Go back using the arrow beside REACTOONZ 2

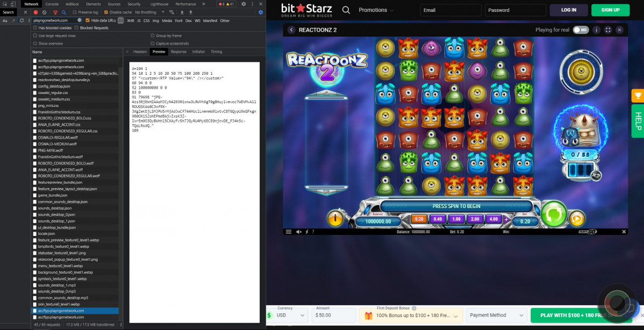pyautogui.click(x=291, y=30)
